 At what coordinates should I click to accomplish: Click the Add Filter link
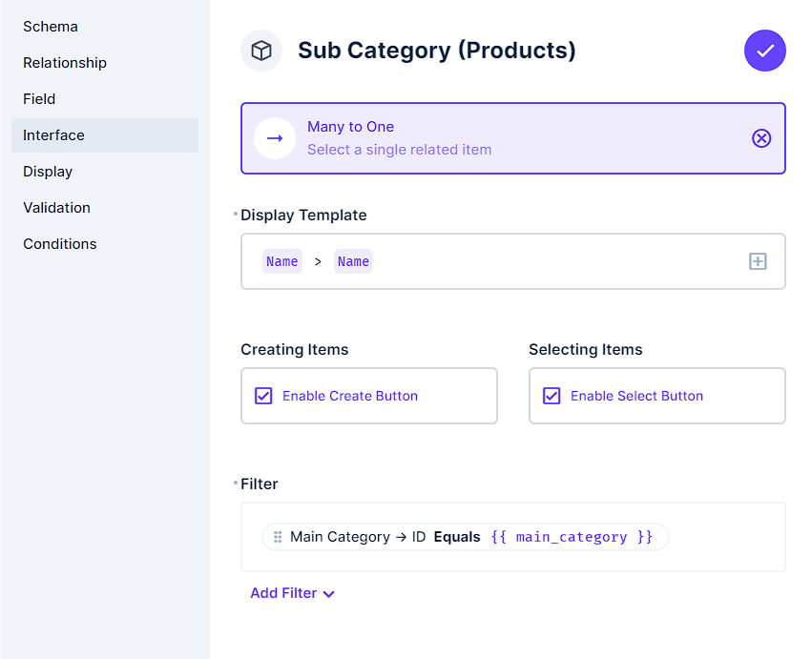282,593
